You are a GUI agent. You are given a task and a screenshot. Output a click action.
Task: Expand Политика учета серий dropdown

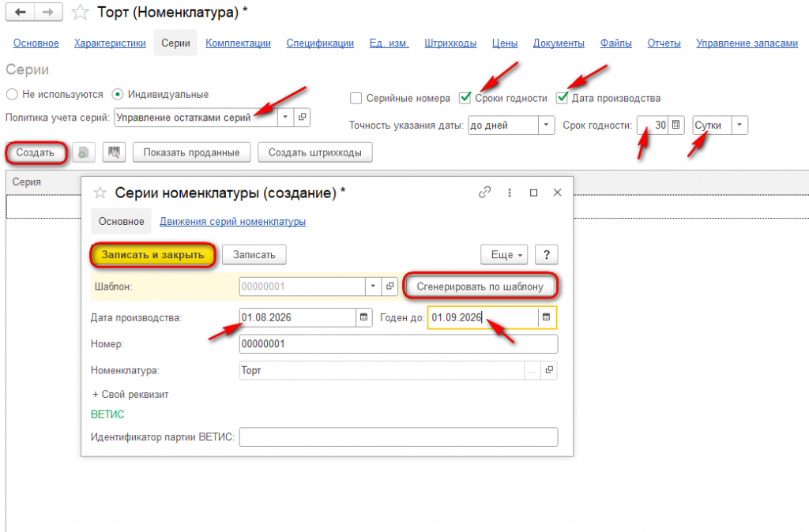click(285, 117)
